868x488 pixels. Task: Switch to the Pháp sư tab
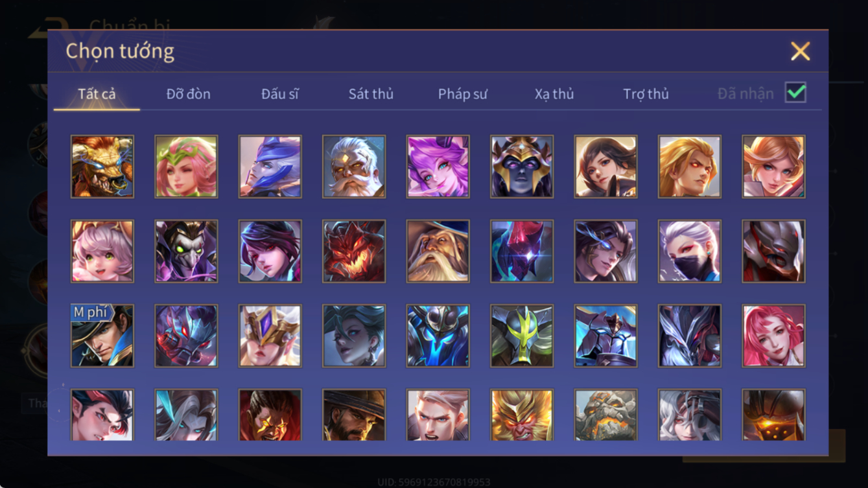pos(462,94)
